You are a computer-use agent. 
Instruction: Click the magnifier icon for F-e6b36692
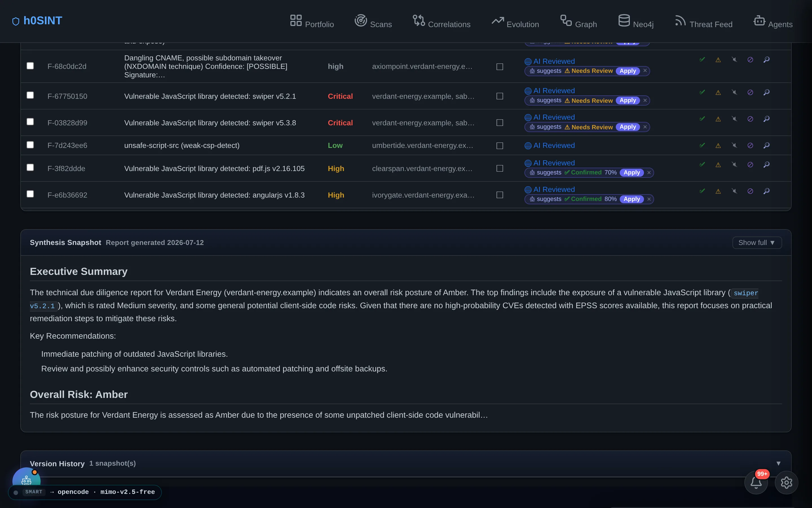(766, 191)
